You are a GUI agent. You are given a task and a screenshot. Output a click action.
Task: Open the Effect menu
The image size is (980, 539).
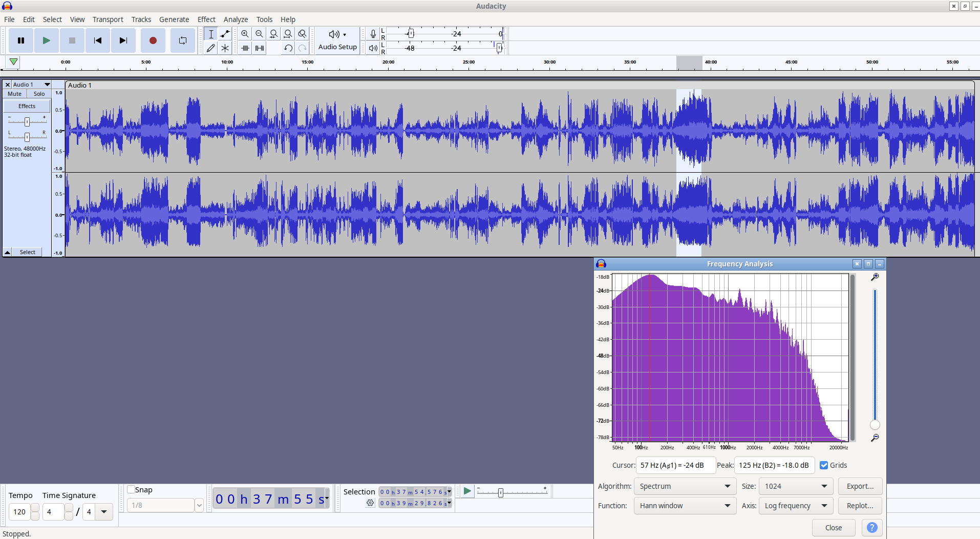[x=206, y=19]
